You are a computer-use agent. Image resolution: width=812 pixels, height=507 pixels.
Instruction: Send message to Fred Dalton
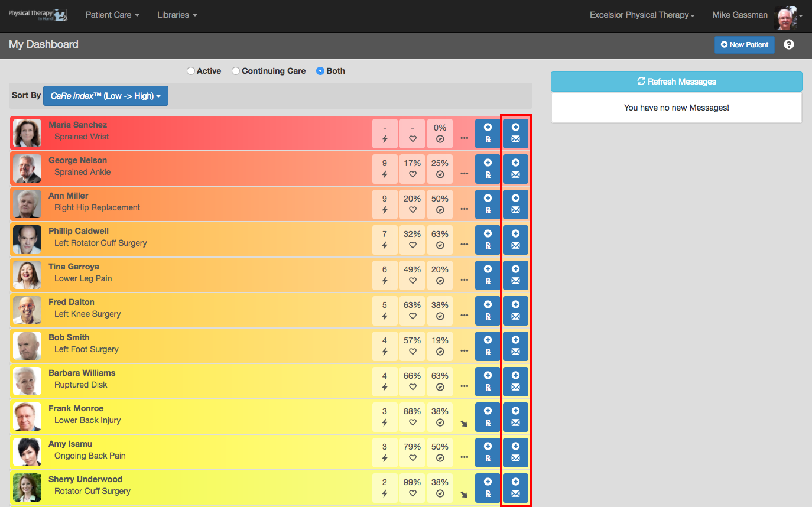pyautogui.click(x=515, y=310)
